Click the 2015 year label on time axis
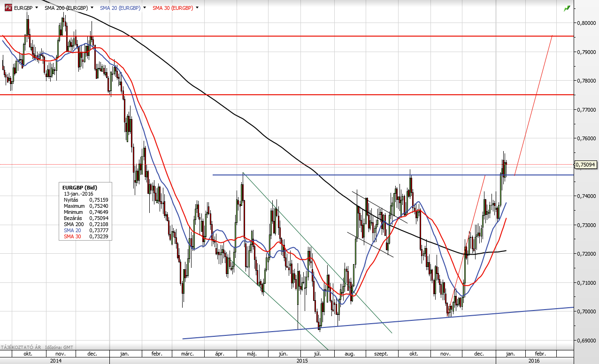 pyautogui.click(x=302, y=361)
